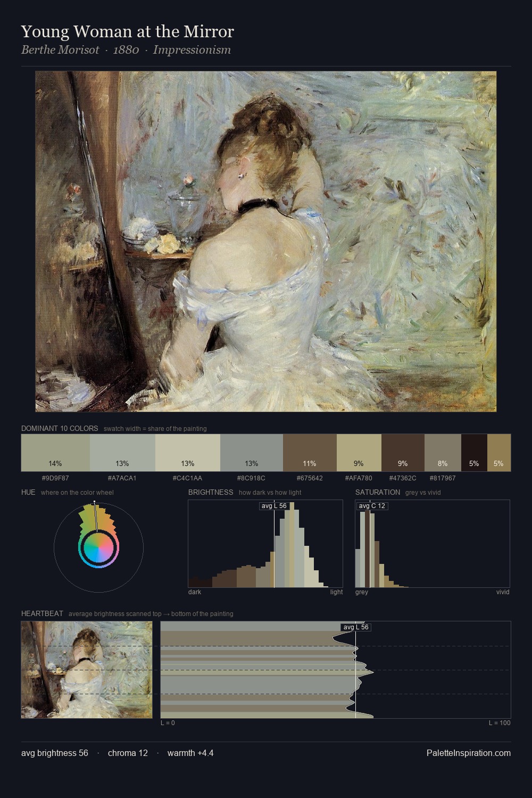Pick the near-black 5% swatch

tap(474, 453)
